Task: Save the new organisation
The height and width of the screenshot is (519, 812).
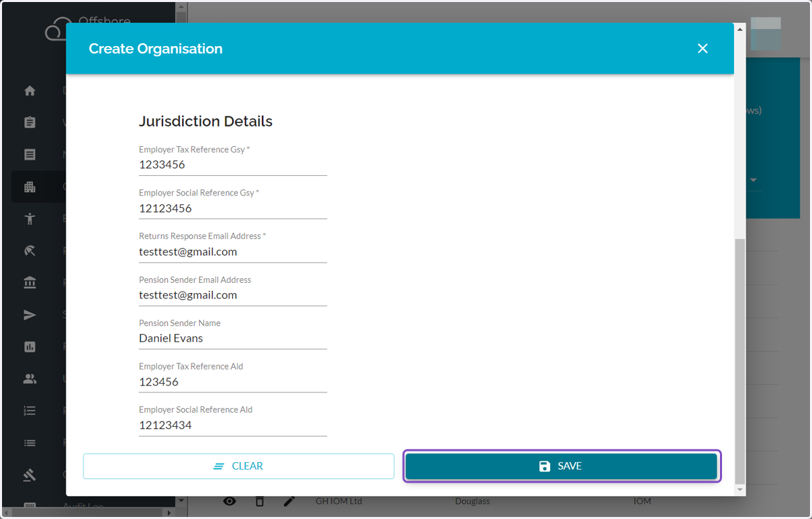Action: 561,466
